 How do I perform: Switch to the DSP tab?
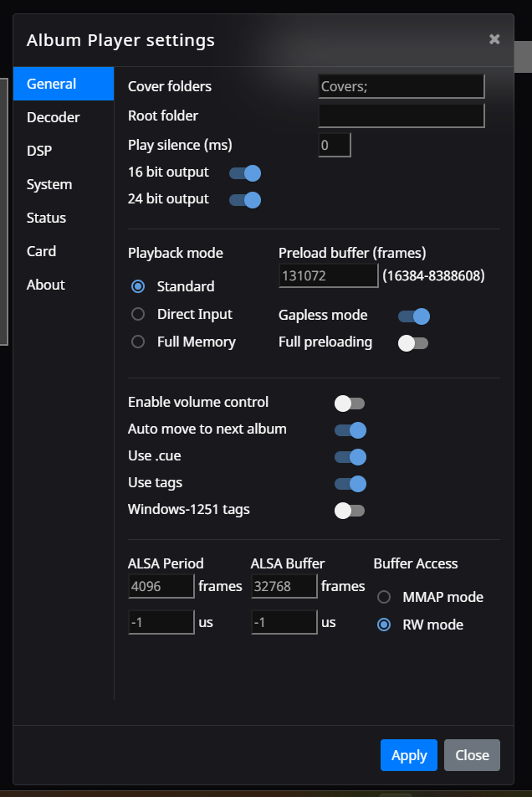39,151
